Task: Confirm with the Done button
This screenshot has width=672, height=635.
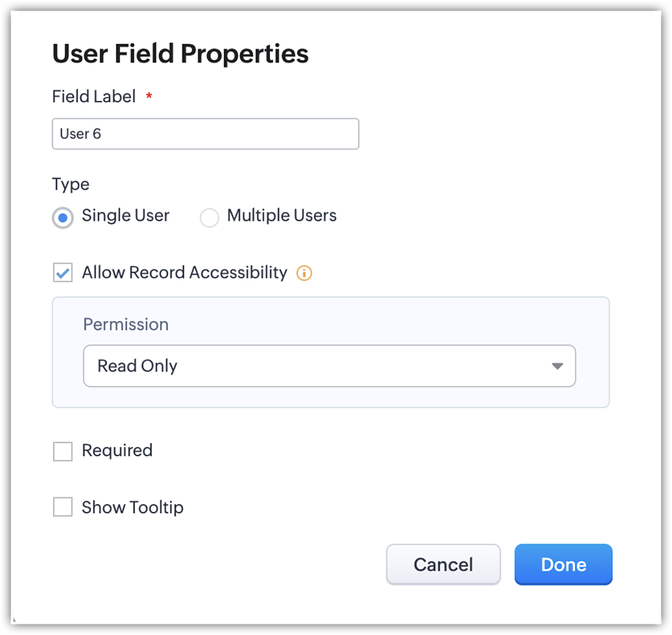Action: tap(563, 564)
